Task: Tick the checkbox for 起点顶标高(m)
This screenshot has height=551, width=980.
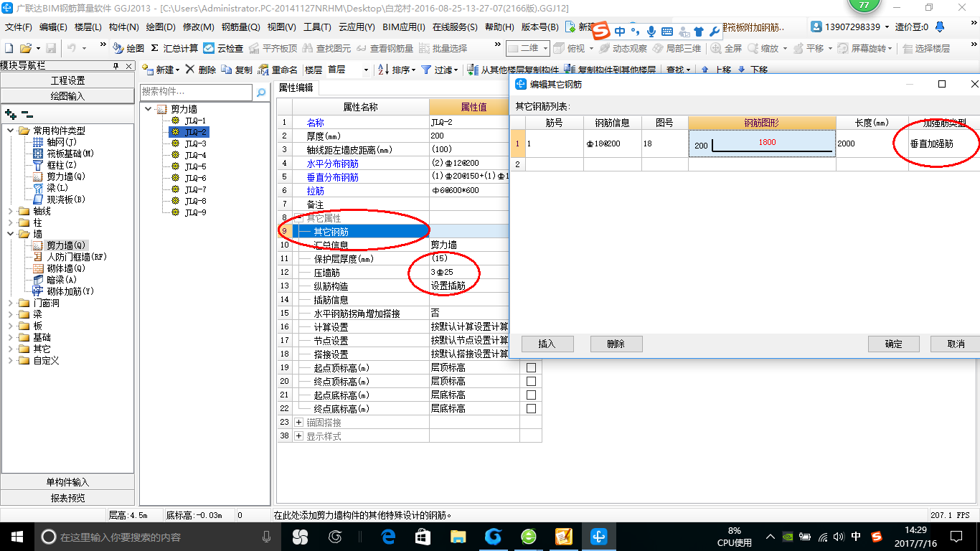Action: (531, 367)
